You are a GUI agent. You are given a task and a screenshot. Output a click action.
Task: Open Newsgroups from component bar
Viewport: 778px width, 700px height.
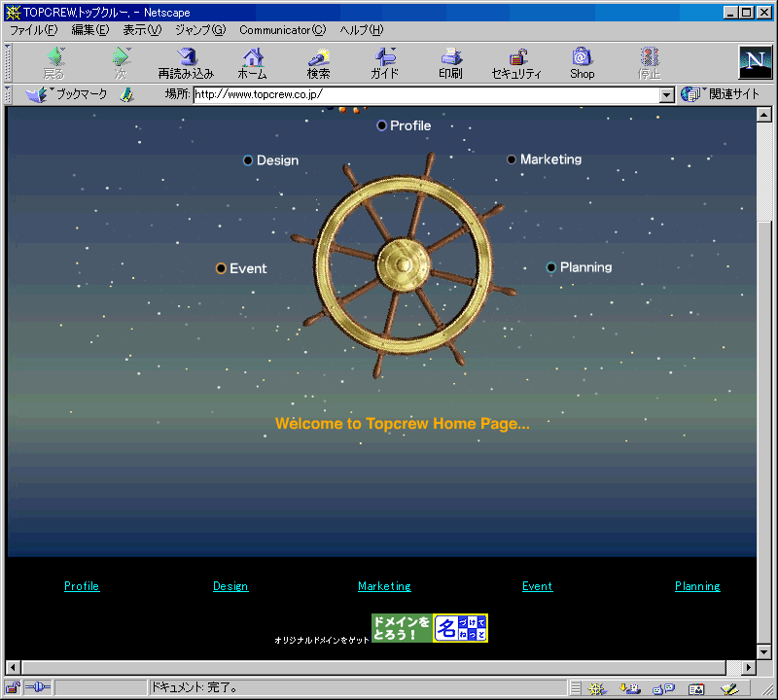click(663, 688)
